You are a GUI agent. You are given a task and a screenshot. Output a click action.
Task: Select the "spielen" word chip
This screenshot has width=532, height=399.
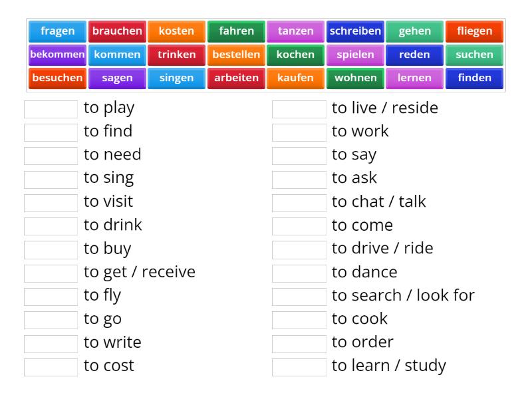point(355,55)
